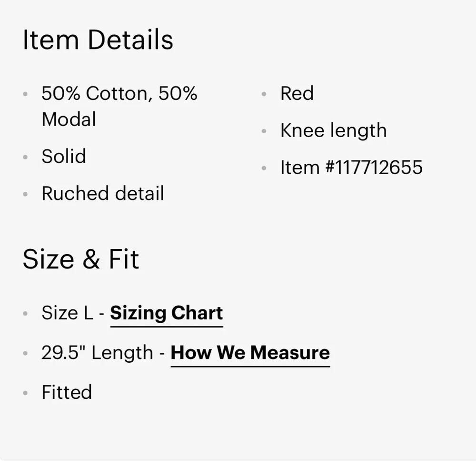Click the Size L text

[x=67, y=313]
